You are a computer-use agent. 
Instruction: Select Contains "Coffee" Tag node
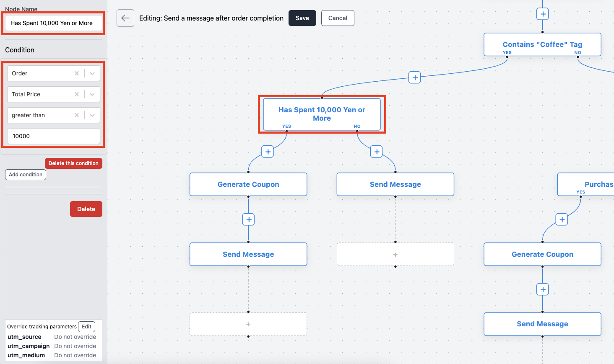542,44
